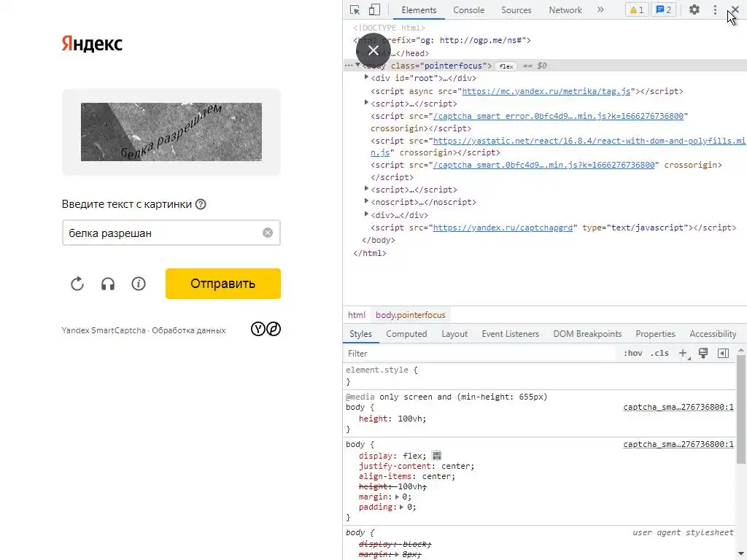Refresh the captcha image
The height and width of the screenshot is (560, 747).
77,284
